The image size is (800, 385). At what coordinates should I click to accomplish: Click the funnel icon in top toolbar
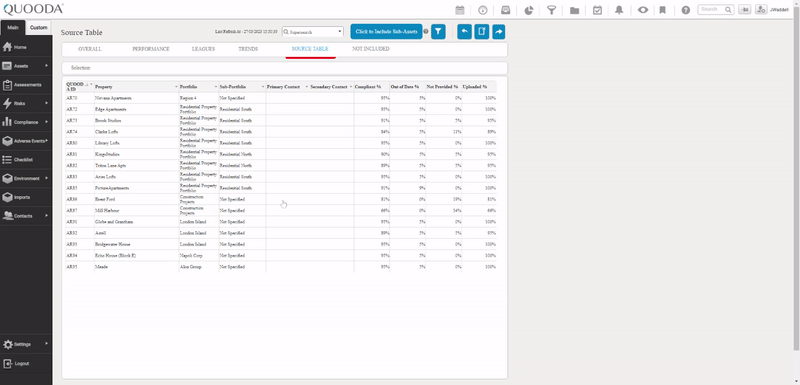pos(552,10)
